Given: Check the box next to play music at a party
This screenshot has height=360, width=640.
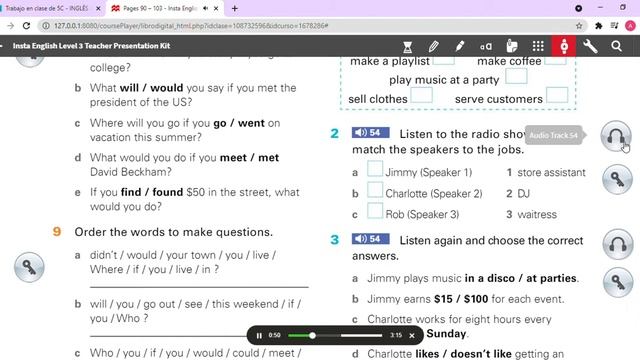Looking at the screenshot, I should [516, 76].
